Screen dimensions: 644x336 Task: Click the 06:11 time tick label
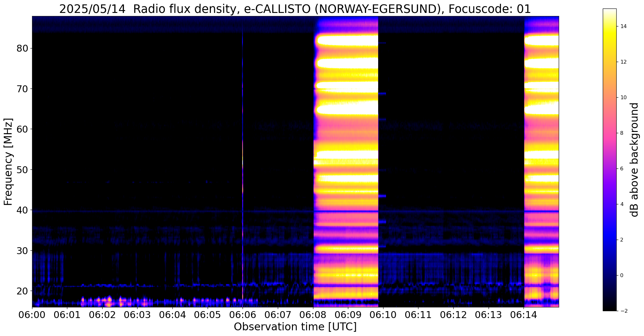[418, 315]
